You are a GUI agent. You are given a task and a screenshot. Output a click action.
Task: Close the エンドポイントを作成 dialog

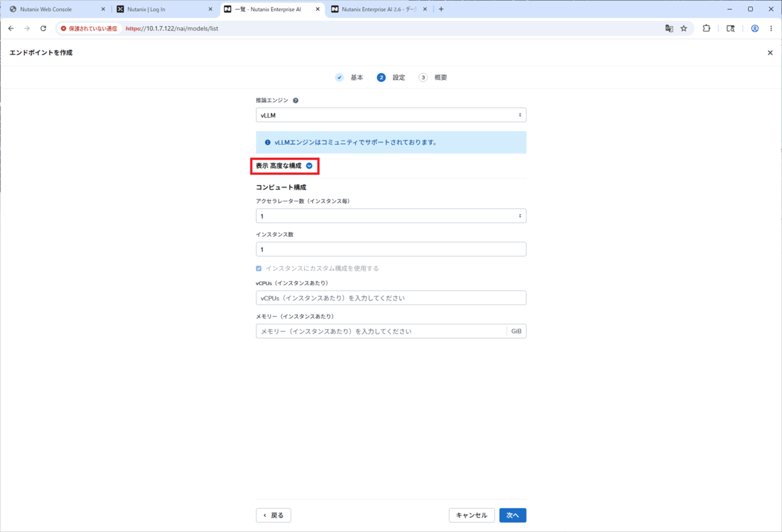770,53
